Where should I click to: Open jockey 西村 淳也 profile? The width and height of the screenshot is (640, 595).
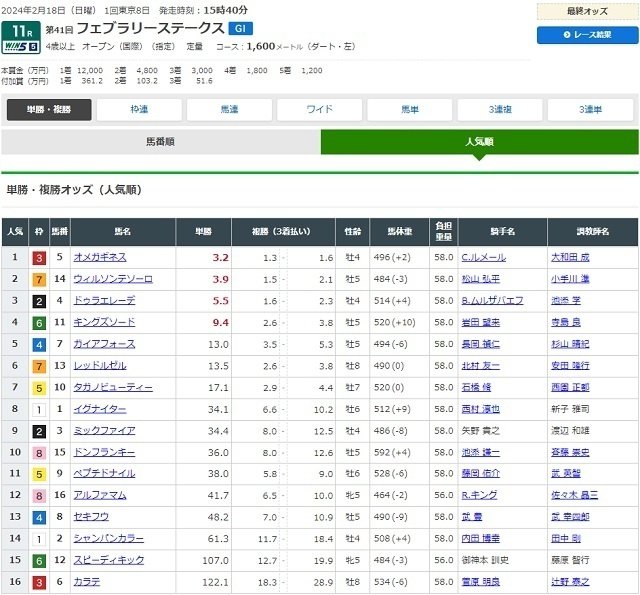tap(481, 409)
